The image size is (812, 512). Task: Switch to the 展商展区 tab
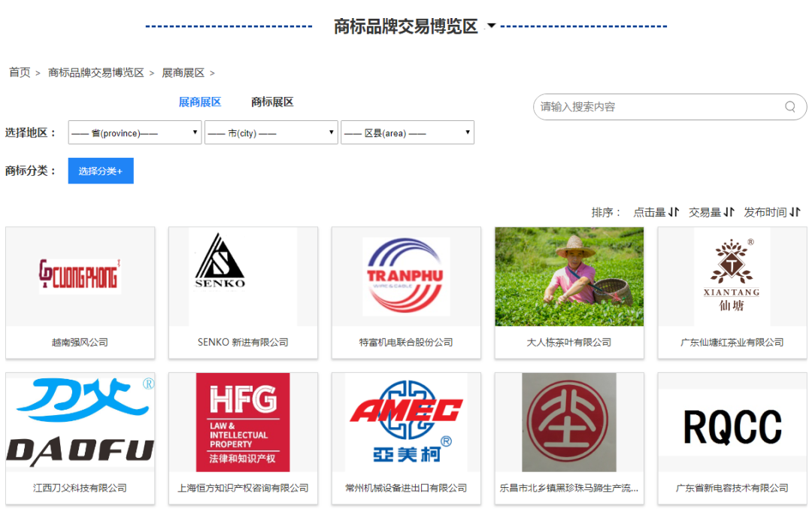click(200, 102)
